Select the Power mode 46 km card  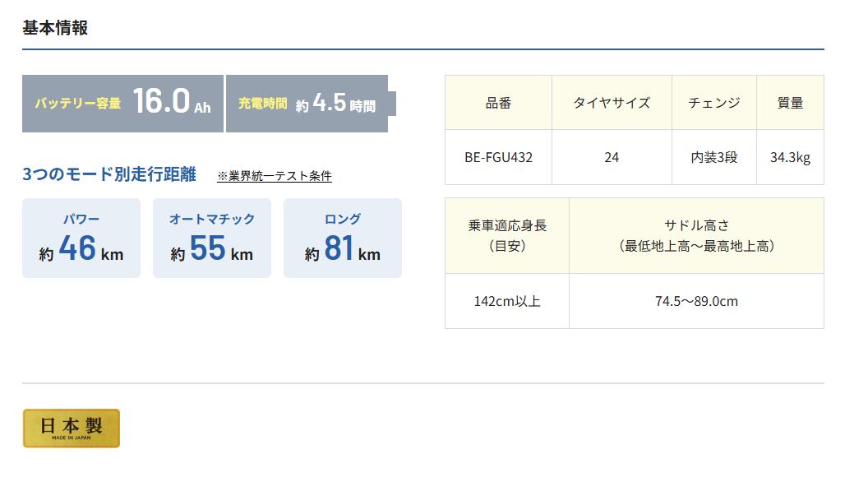pyautogui.click(x=81, y=238)
